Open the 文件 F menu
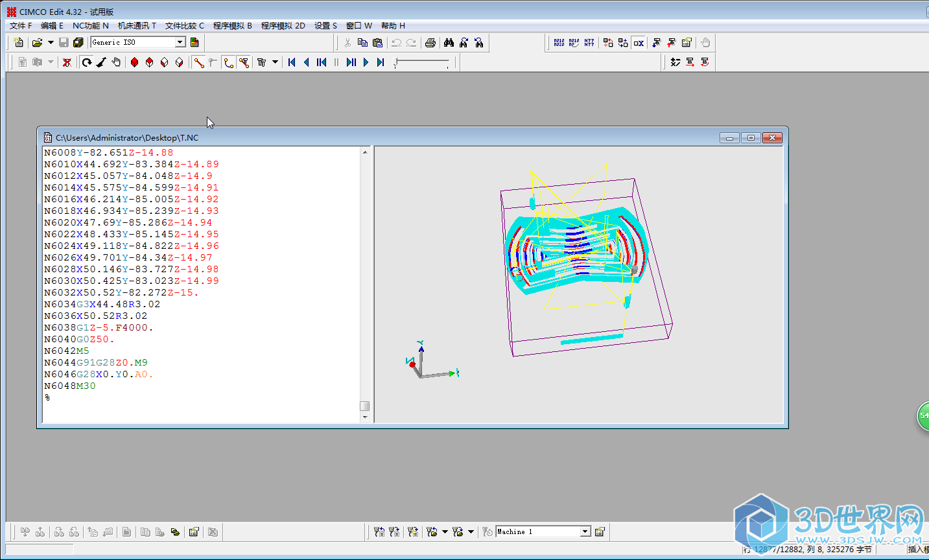The height and width of the screenshot is (560, 929). click(x=21, y=26)
